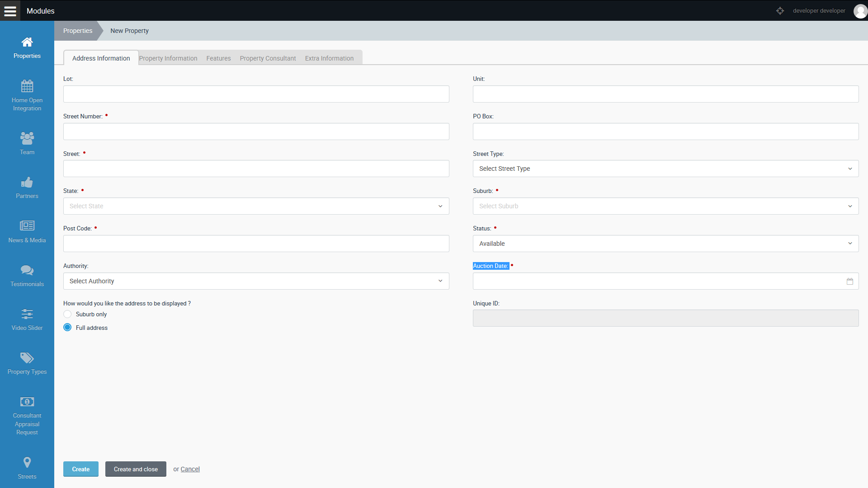Focus the Unit input field
This screenshot has width=868, height=488.
click(665, 94)
